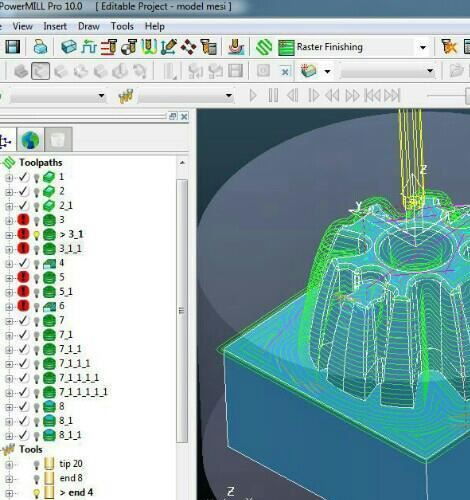Open the Insert menu
The image size is (470, 500).
55,26
